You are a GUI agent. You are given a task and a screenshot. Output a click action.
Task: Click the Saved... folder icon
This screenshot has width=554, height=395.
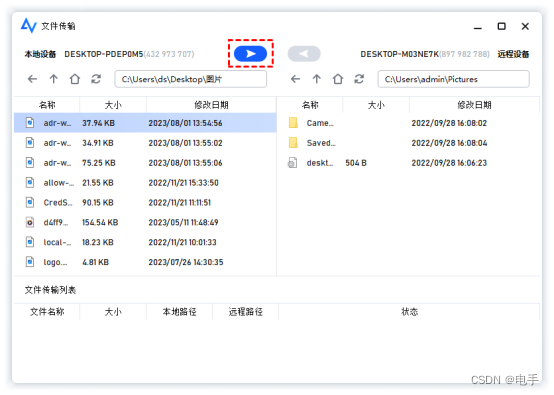(293, 142)
